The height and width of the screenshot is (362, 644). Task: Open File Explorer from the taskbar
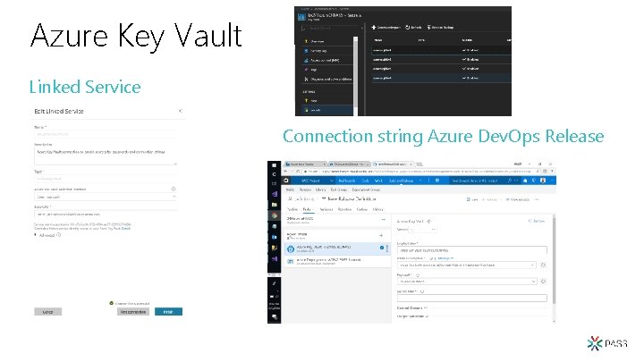point(274,205)
